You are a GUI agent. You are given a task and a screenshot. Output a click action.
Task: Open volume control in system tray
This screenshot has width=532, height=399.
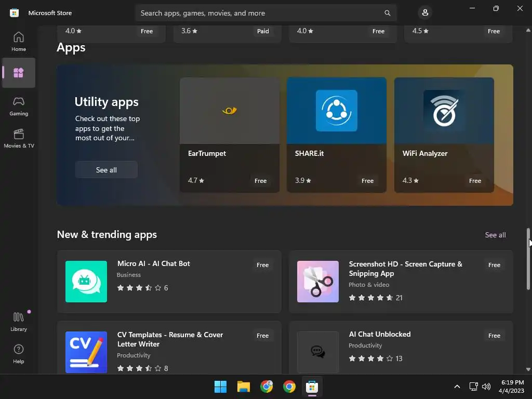pyautogui.click(x=486, y=387)
